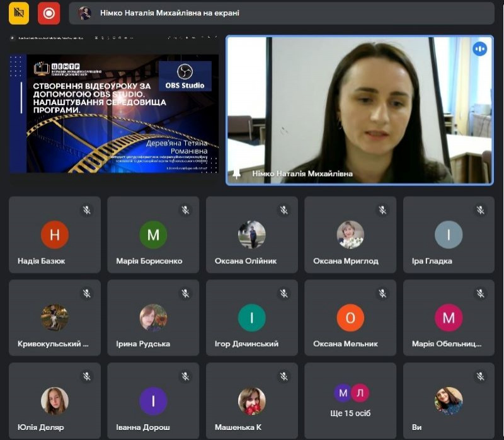The image size is (504, 440).
Task: Click the name label 'Юлія Деляр'
Action: click(41, 427)
